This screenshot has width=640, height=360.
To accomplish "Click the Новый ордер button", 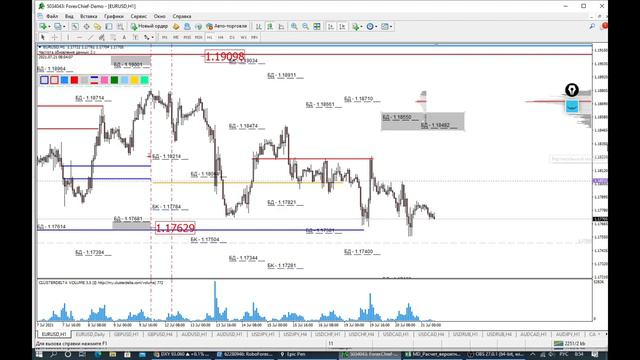I will (x=149, y=26).
